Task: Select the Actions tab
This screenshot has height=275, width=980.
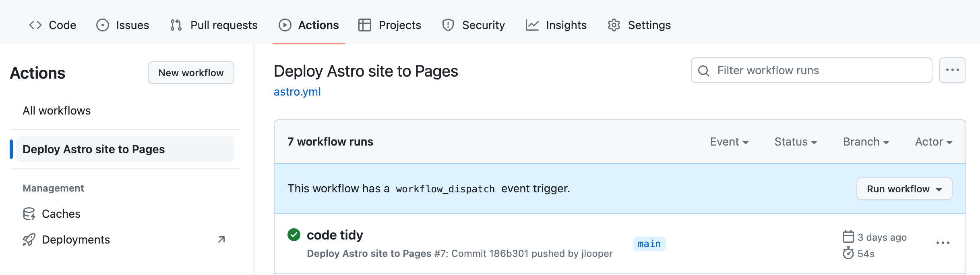Action: tap(309, 25)
